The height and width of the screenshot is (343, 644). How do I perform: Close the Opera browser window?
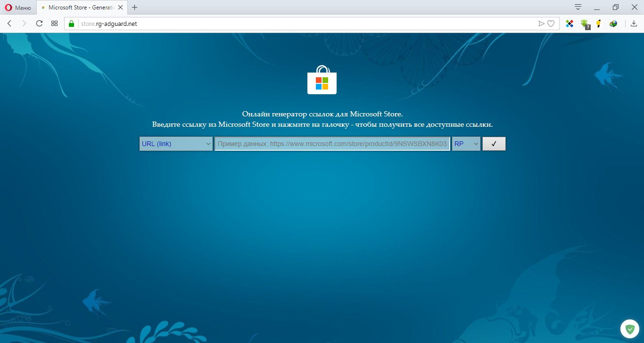point(634,7)
